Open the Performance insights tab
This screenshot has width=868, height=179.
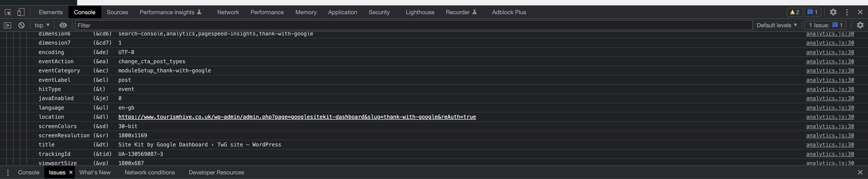point(170,12)
